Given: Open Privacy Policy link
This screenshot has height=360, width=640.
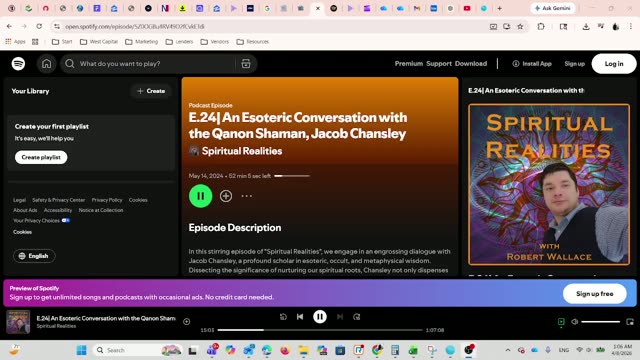Looking at the screenshot, I should tap(107, 200).
